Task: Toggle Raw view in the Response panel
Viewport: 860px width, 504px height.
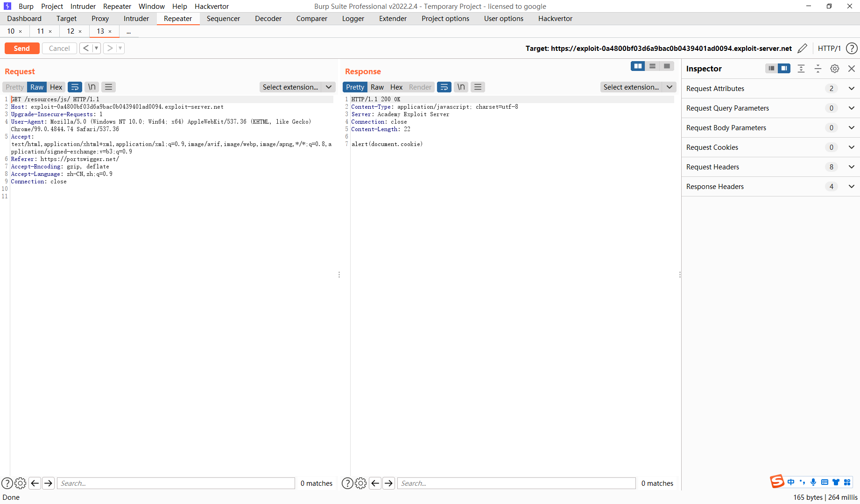Action: tap(377, 87)
